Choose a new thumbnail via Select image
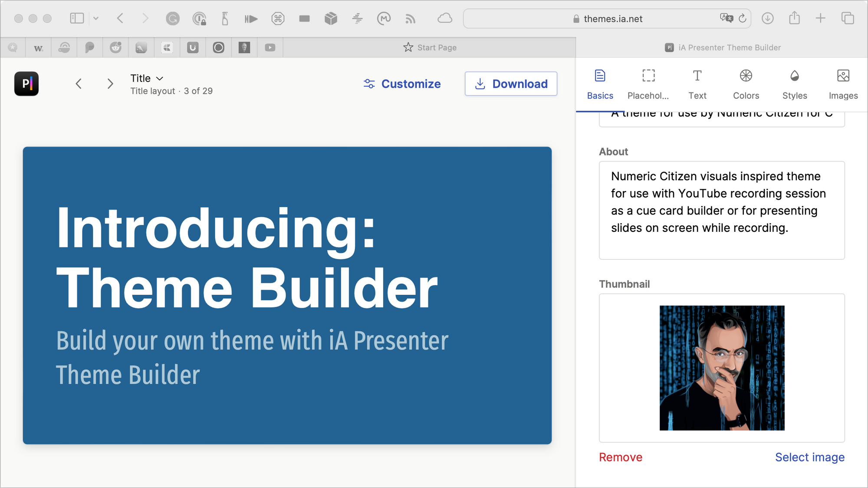The image size is (868, 488). pyautogui.click(x=809, y=457)
